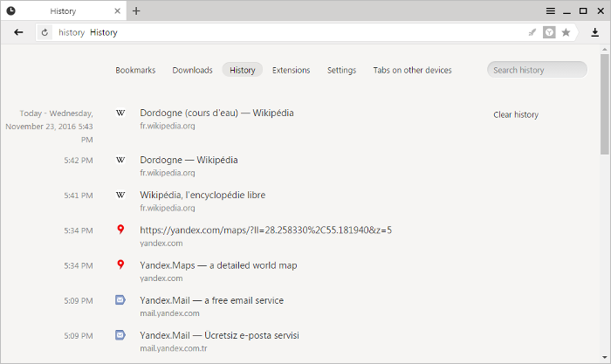This screenshot has height=364, width=611.
Task: Open Dordogne (cours d'eau) — Wikipédia entry
Action: click(x=216, y=113)
